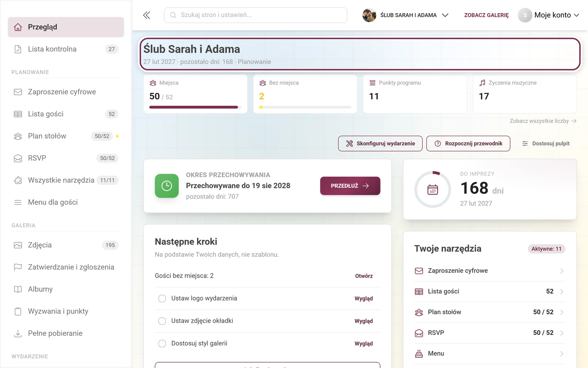Click the Lista kontrolna document icon
588x368 pixels.
pos(18,49)
